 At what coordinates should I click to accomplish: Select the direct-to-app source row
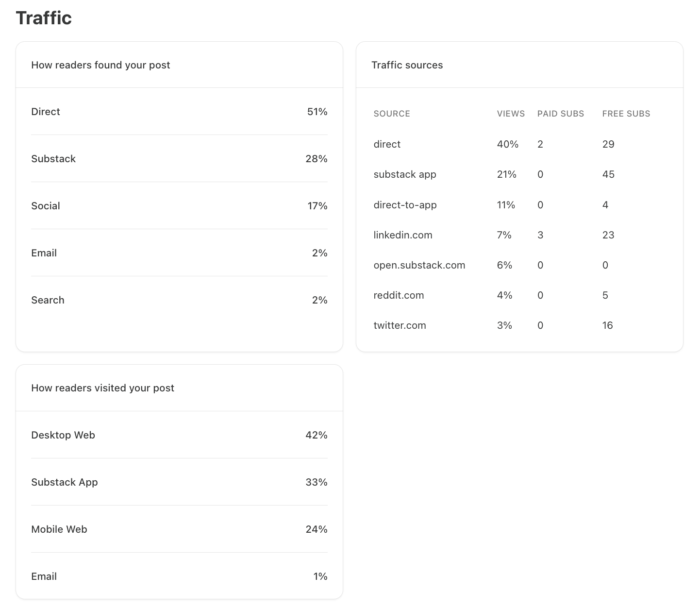pos(519,205)
